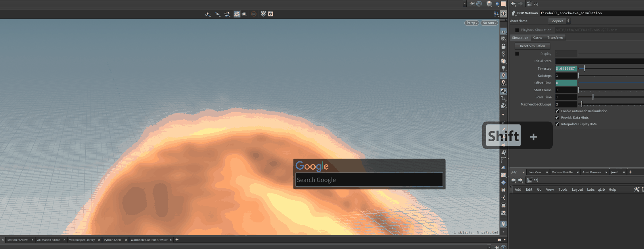Image resolution: width=644 pixels, height=249 pixels.
Task: Click the Reset Simulation button
Action: click(533, 46)
